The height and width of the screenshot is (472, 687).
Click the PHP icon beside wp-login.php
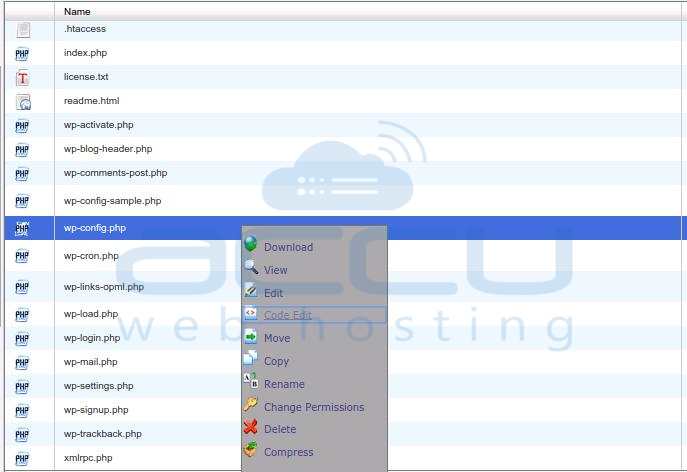coord(22,339)
